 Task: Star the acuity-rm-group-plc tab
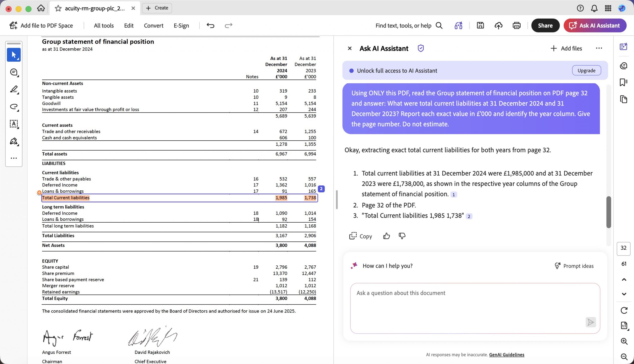[58, 8]
